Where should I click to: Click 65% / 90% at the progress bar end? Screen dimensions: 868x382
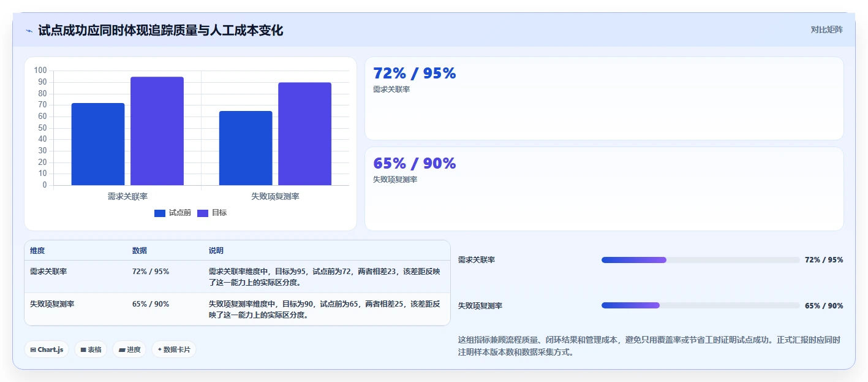pos(824,305)
